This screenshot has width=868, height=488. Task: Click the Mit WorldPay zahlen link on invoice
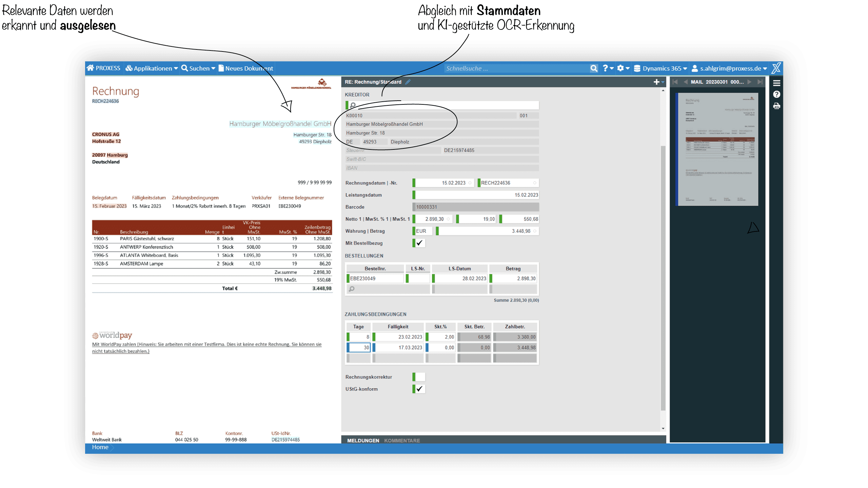[x=207, y=348]
